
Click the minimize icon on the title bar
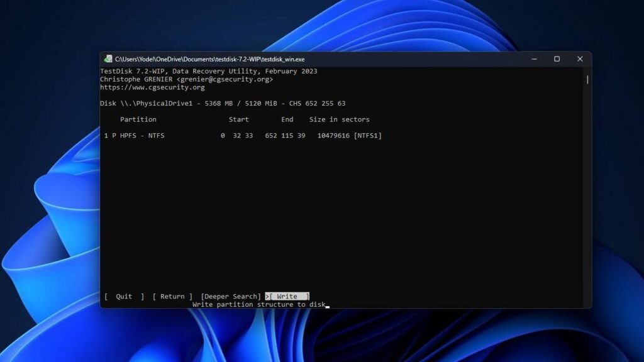click(534, 58)
